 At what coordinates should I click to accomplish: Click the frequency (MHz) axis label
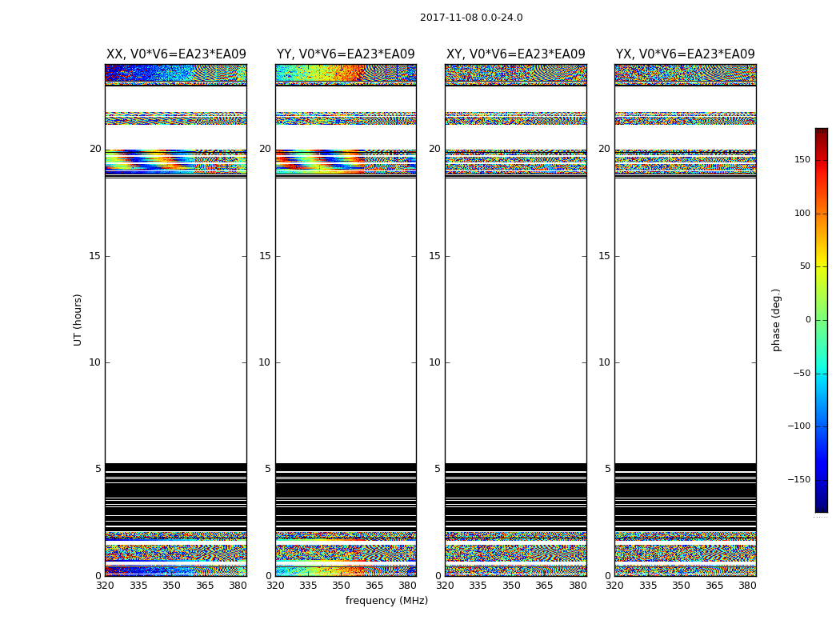(386, 601)
